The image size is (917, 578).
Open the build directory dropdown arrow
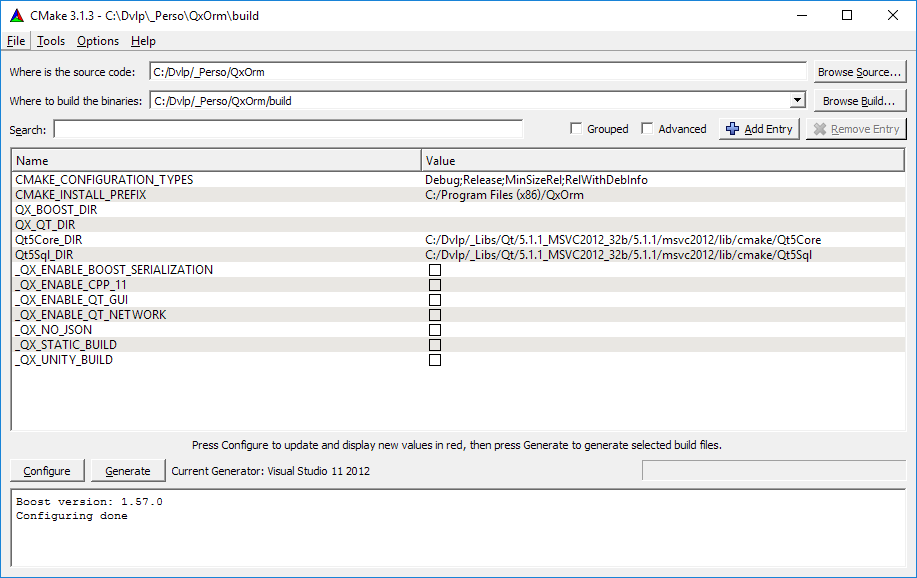pyautogui.click(x=797, y=100)
